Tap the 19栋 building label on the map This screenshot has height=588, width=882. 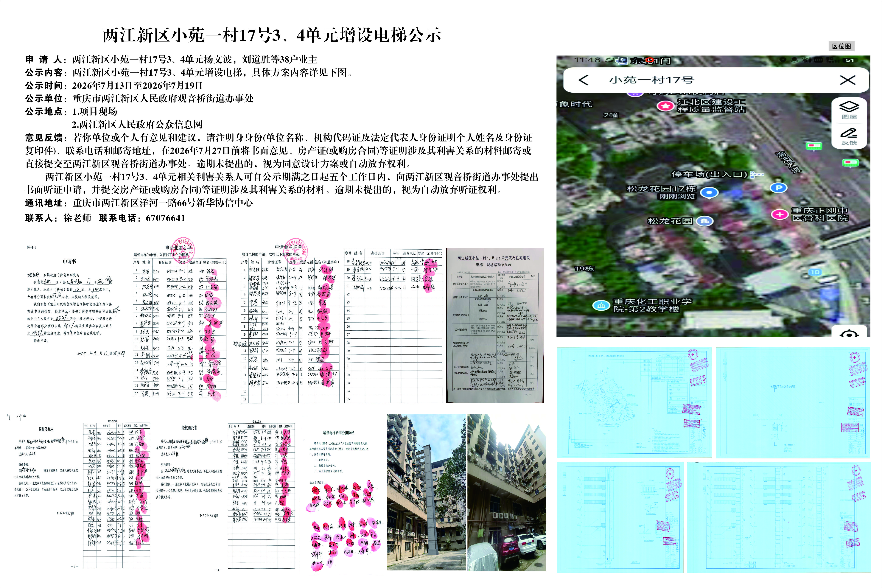click(x=584, y=268)
